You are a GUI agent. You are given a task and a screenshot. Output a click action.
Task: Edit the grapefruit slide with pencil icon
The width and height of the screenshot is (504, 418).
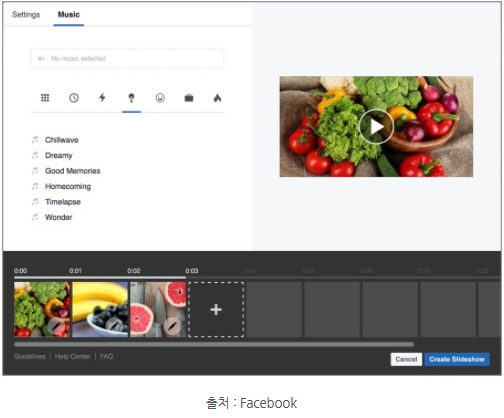[172, 325]
